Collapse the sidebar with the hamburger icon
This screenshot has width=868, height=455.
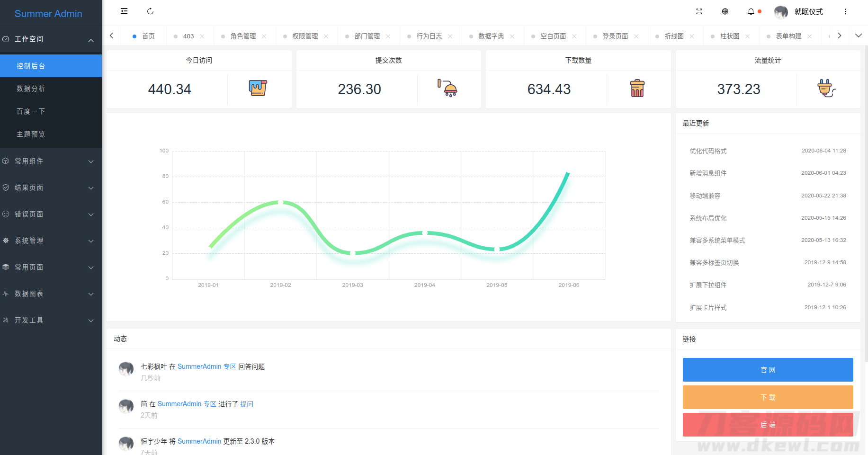124,11
